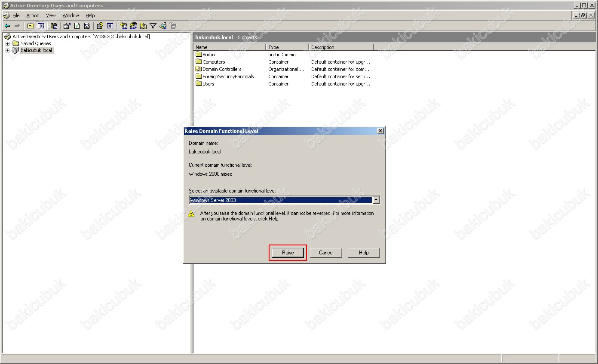The height and width of the screenshot is (364, 598).
Task: Close the Raise Domain Functional Level dialog
Action: point(380,131)
